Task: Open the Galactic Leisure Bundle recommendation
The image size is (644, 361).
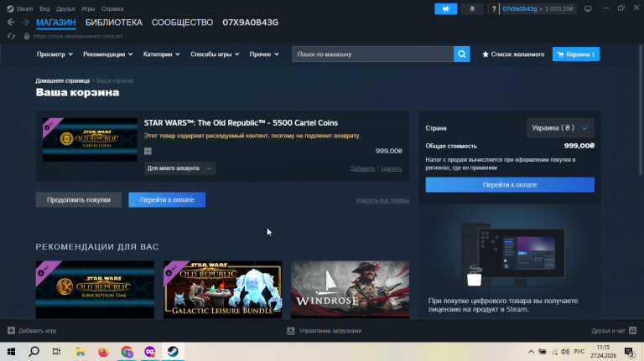Action: point(222,290)
